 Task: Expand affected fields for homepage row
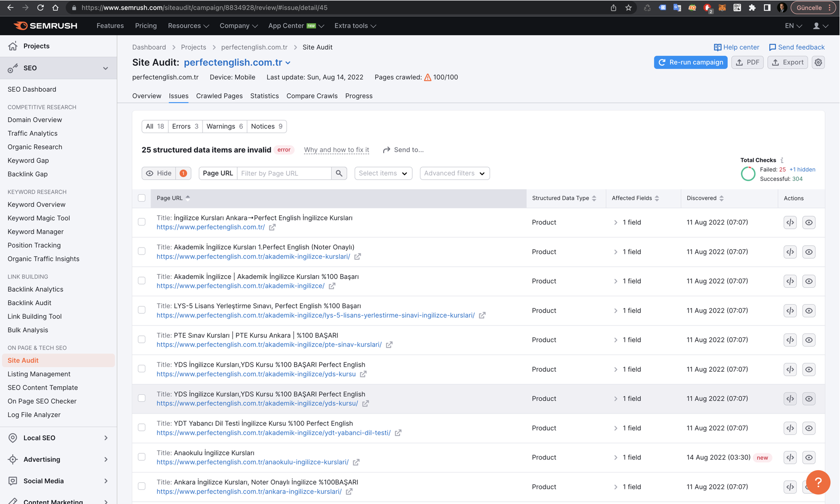click(615, 223)
